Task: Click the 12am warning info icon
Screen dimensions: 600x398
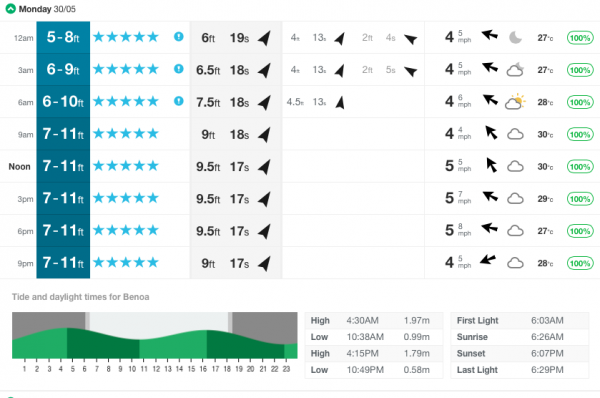Action: [x=179, y=37]
